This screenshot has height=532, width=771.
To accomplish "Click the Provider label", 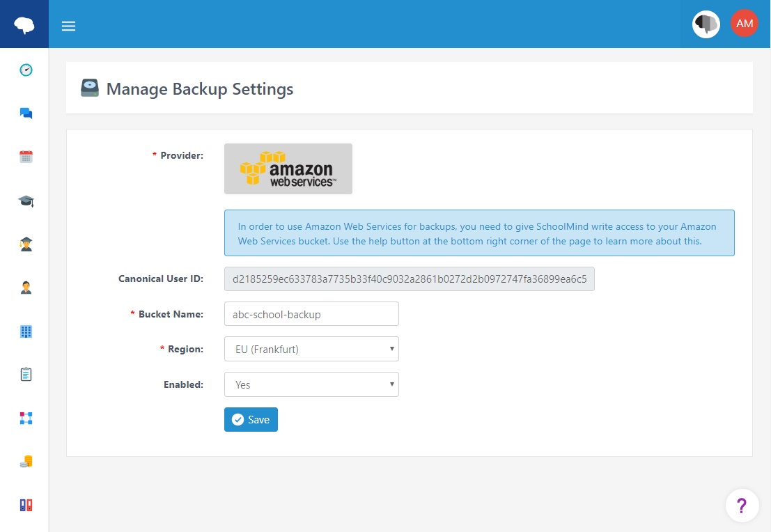I will (182, 155).
